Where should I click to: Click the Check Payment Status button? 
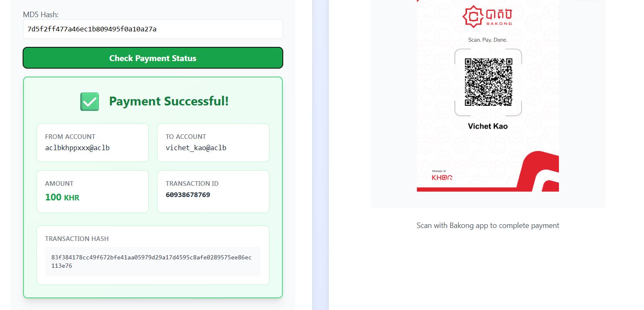click(153, 58)
